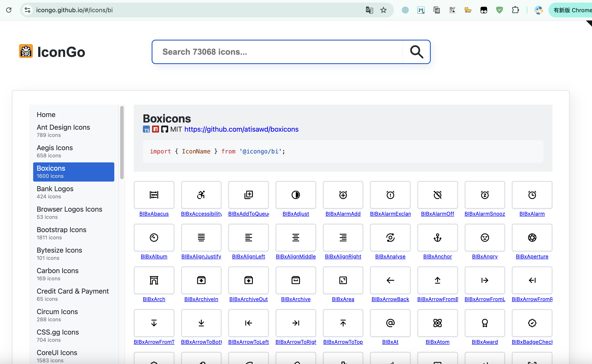Select the BIBxArea icon tile
The width and height of the screenshot is (592, 364).
coord(343,280)
